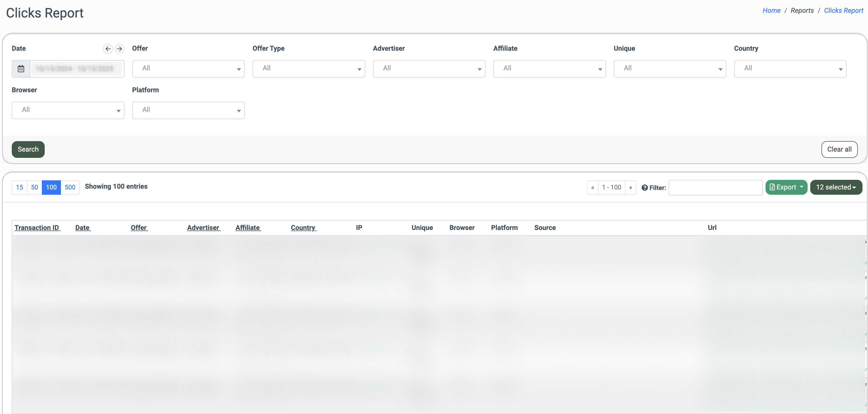Sort table by Affiliate column header
This screenshot has height=414, width=868.
pyautogui.click(x=248, y=228)
